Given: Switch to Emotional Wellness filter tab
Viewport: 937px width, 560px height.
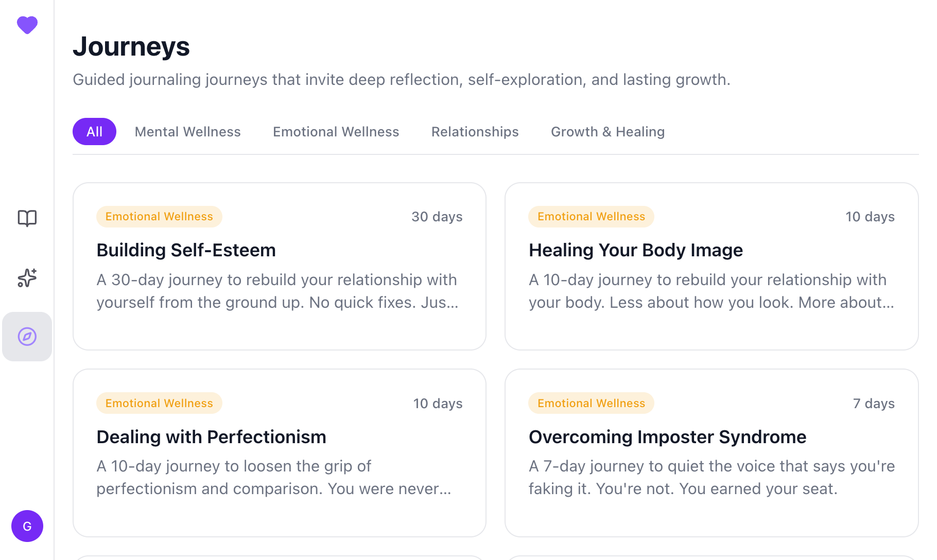Looking at the screenshot, I should pos(336,132).
